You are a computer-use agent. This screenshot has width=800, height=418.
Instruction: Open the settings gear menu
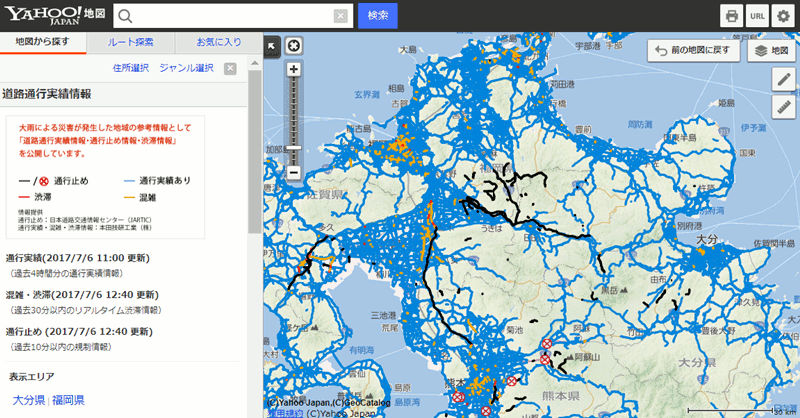click(x=783, y=16)
